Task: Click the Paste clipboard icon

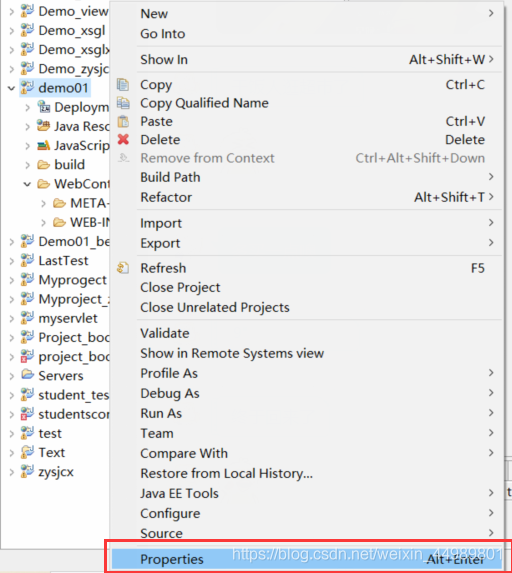Action: tap(123, 121)
